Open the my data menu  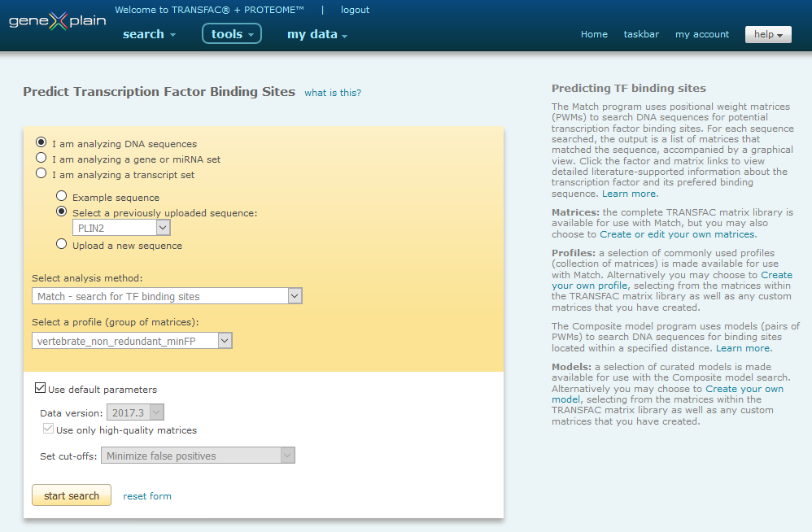(317, 34)
